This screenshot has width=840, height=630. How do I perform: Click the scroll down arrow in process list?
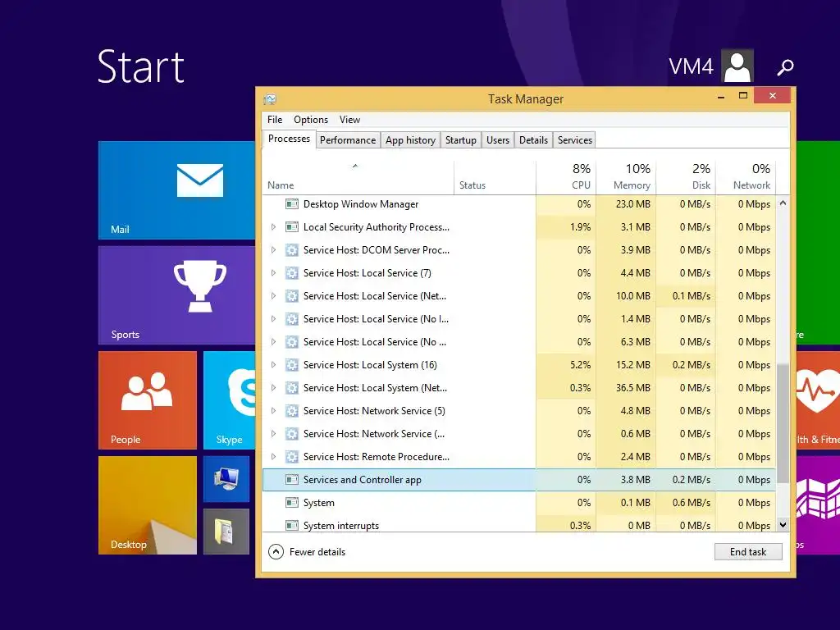click(x=783, y=525)
